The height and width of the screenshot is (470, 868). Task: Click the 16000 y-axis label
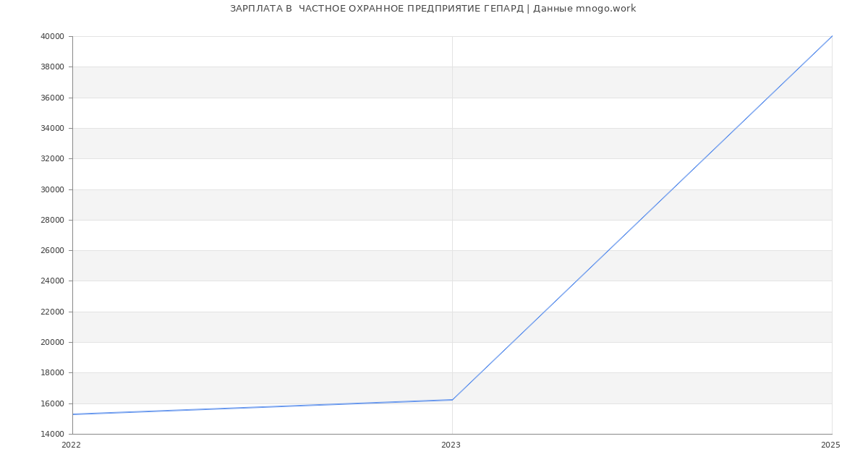tap(53, 404)
